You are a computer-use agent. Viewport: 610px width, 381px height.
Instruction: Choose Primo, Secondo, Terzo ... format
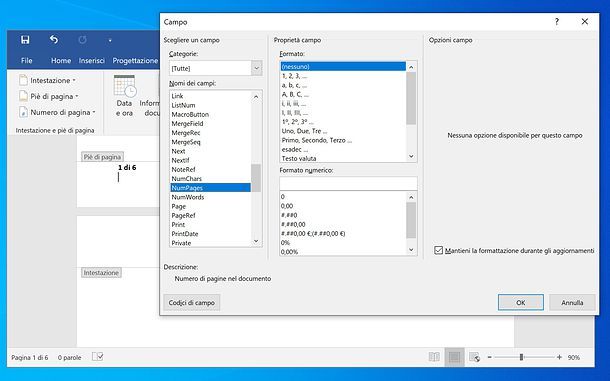pos(343,140)
